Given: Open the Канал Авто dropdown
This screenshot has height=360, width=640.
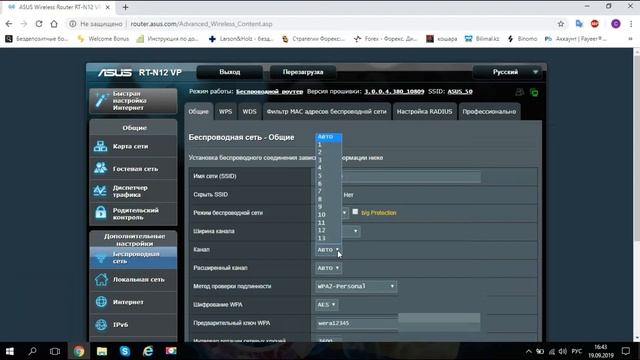Looking at the screenshot, I should (x=328, y=249).
